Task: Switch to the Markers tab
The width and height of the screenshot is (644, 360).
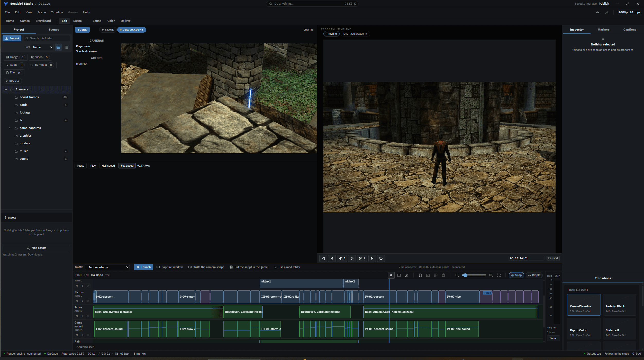Action: pyautogui.click(x=603, y=30)
